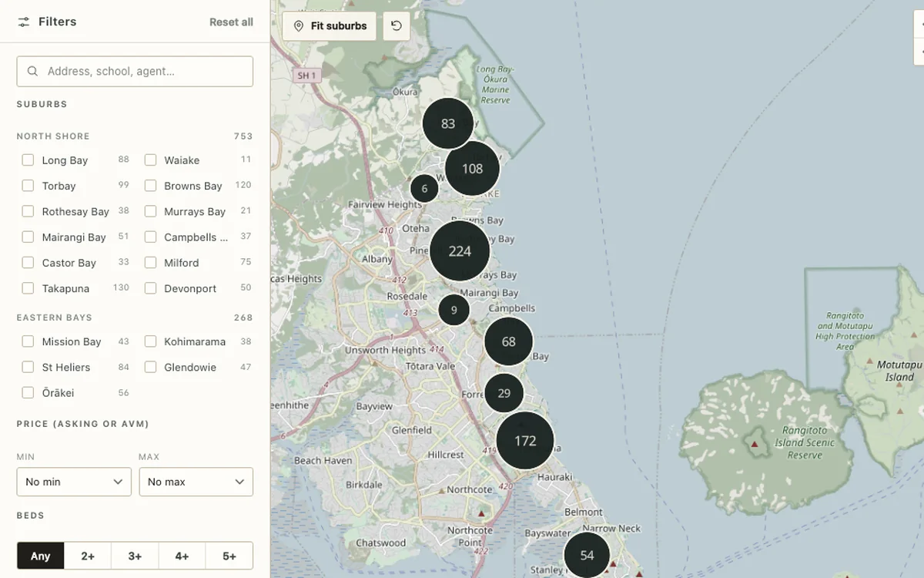
Task: Select the 5+ beds option
Action: pos(229,556)
